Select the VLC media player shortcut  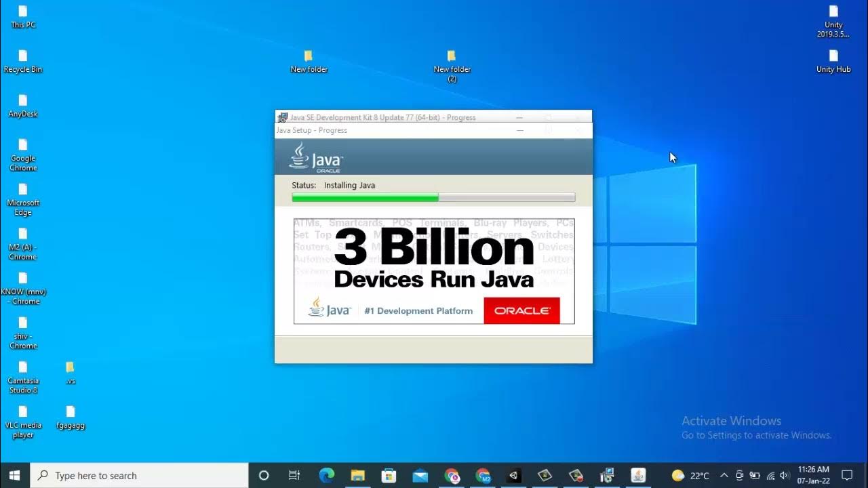pos(23,422)
